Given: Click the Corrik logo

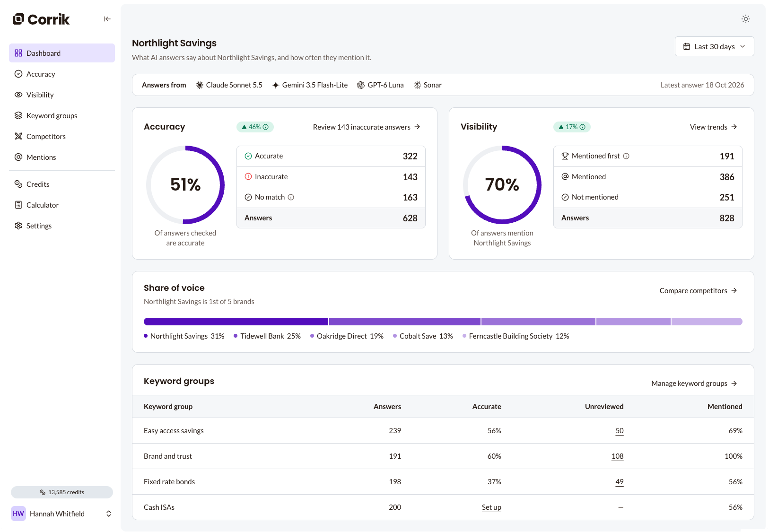Looking at the screenshot, I should 41,19.
